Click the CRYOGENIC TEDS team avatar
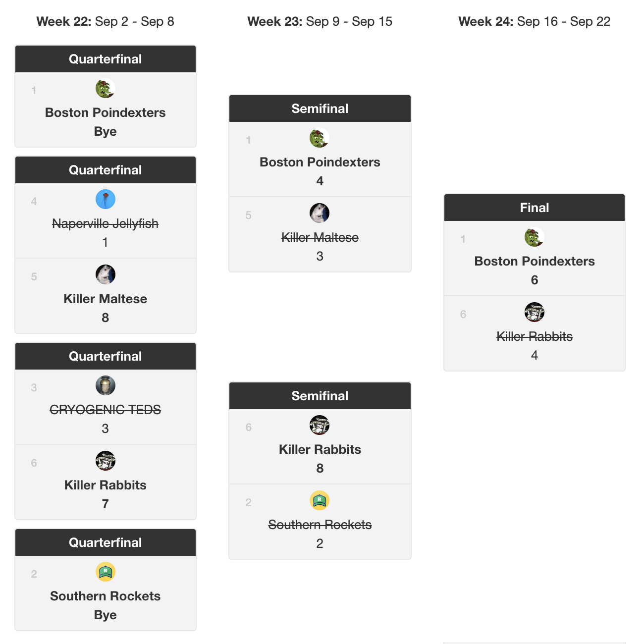This screenshot has width=644, height=644. (x=106, y=386)
